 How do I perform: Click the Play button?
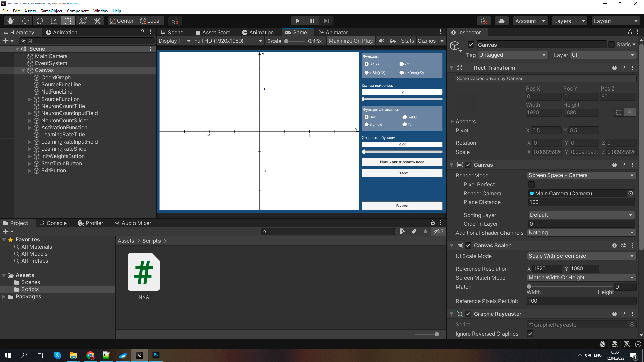[297, 21]
